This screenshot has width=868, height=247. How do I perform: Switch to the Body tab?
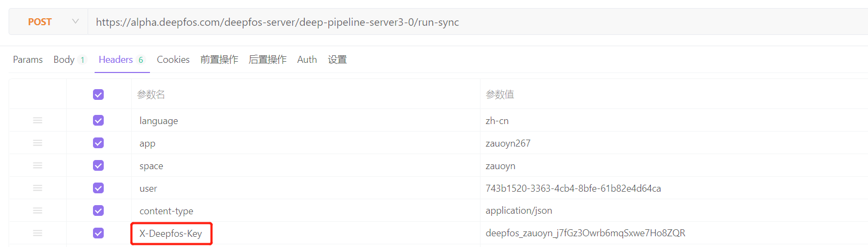click(64, 60)
